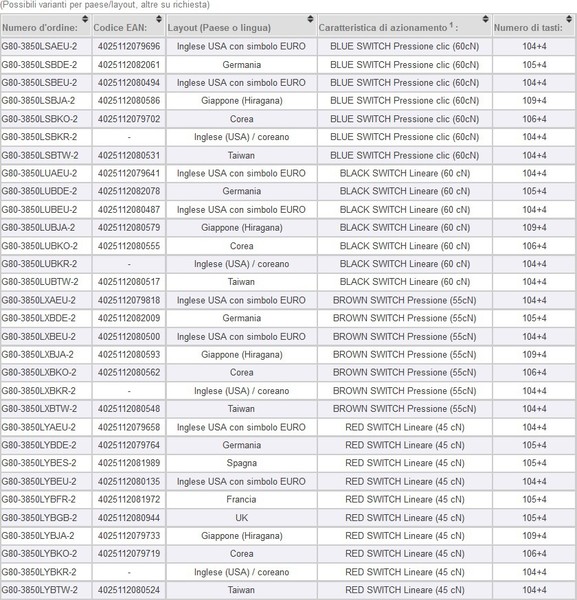Sort by Caratteristica di azionamento arrows
The width and height of the screenshot is (577, 600).
485,19
